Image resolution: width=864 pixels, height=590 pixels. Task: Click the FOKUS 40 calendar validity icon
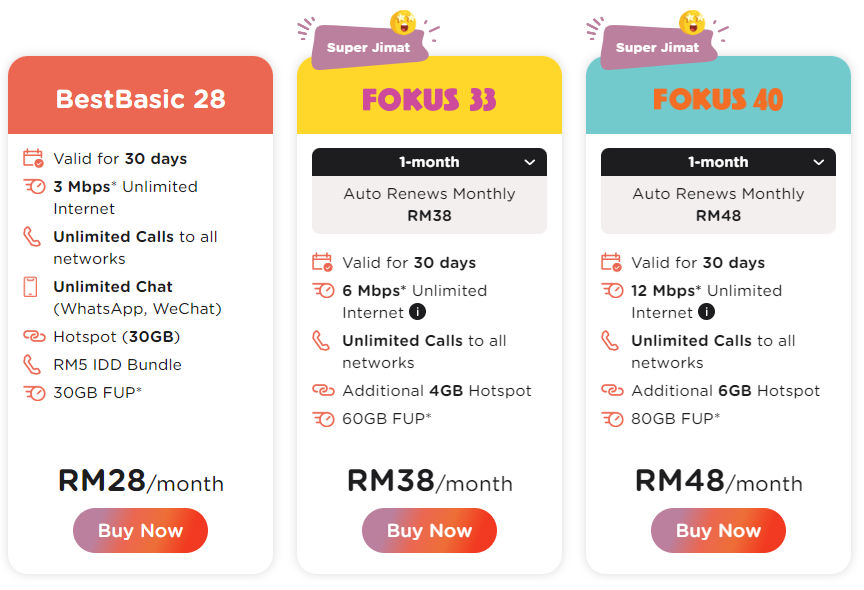pyautogui.click(x=611, y=263)
